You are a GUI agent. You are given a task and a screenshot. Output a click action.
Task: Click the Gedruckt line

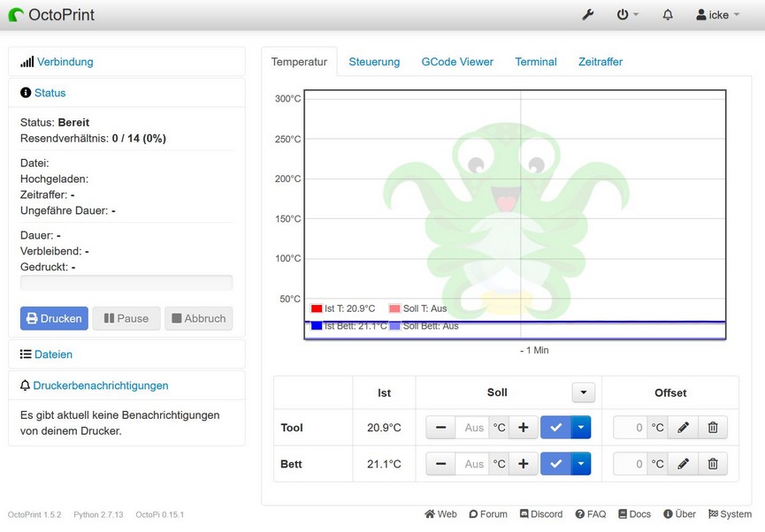click(x=48, y=267)
